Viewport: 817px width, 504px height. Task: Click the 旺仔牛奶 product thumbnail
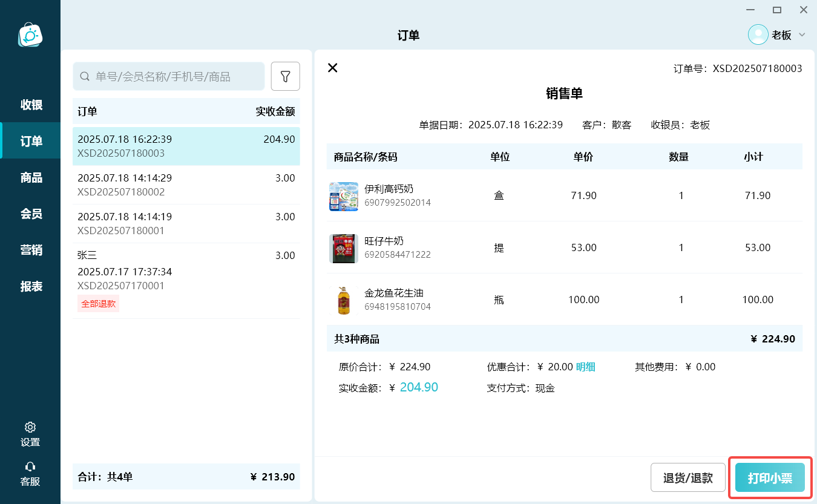click(344, 248)
